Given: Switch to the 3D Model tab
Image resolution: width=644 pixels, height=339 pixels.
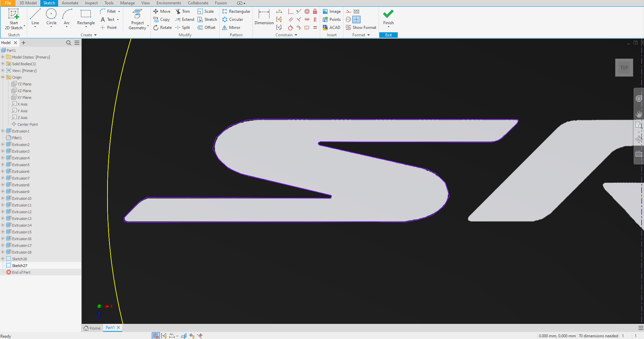Looking at the screenshot, I should pos(28,3).
